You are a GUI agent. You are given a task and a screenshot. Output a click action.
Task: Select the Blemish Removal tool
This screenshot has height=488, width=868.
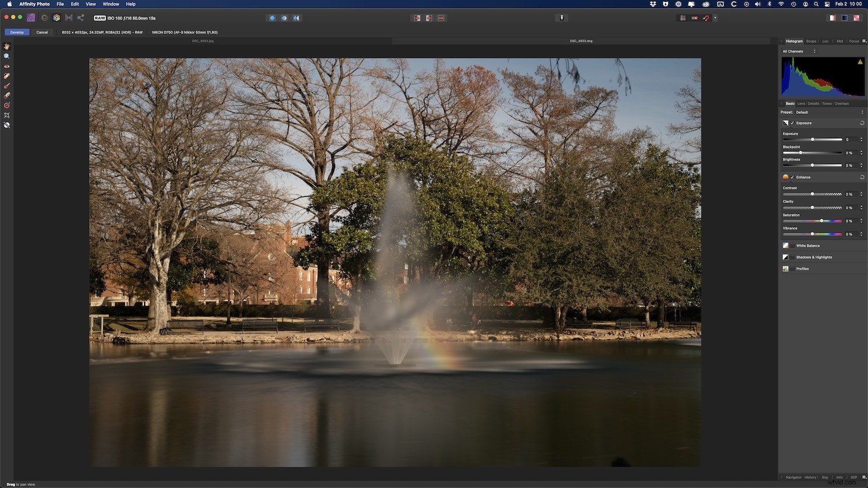tap(6, 75)
